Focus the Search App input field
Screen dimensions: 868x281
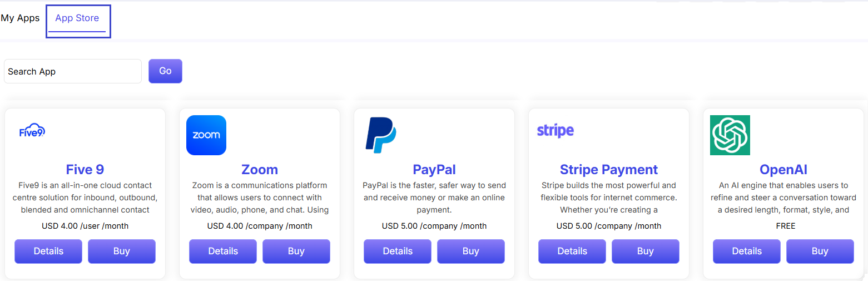point(73,71)
